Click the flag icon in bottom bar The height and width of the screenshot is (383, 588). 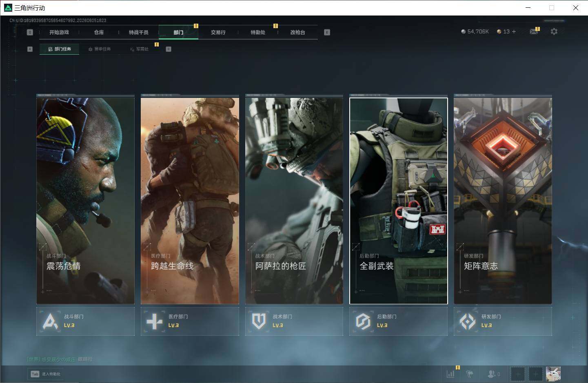click(470, 374)
